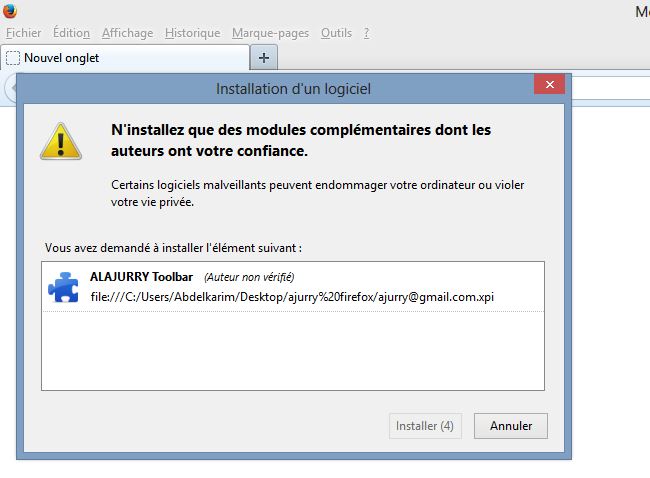This screenshot has width=650, height=478.
Task: Close the Installation d'un logiciel dialog
Action: [x=550, y=84]
